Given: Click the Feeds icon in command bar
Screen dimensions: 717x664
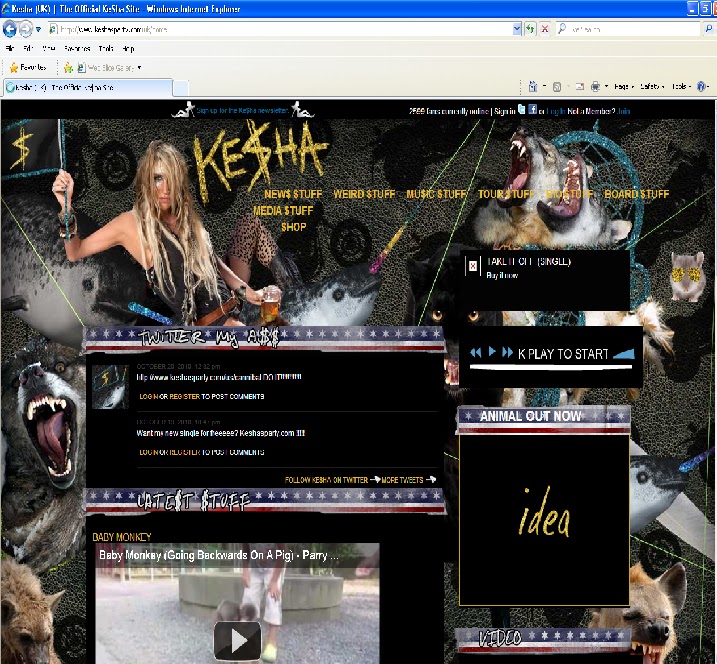Looking at the screenshot, I should 557,86.
